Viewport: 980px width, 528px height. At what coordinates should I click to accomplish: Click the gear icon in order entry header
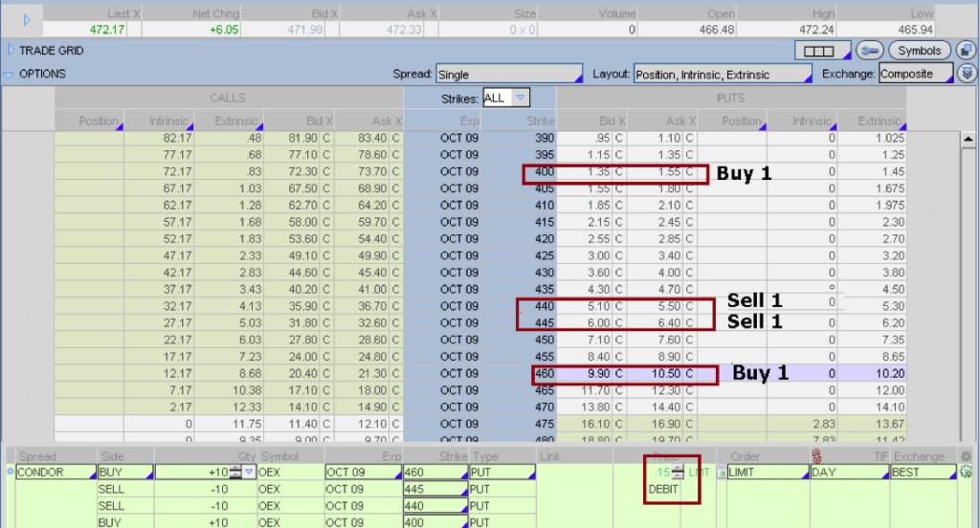point(967,456)
